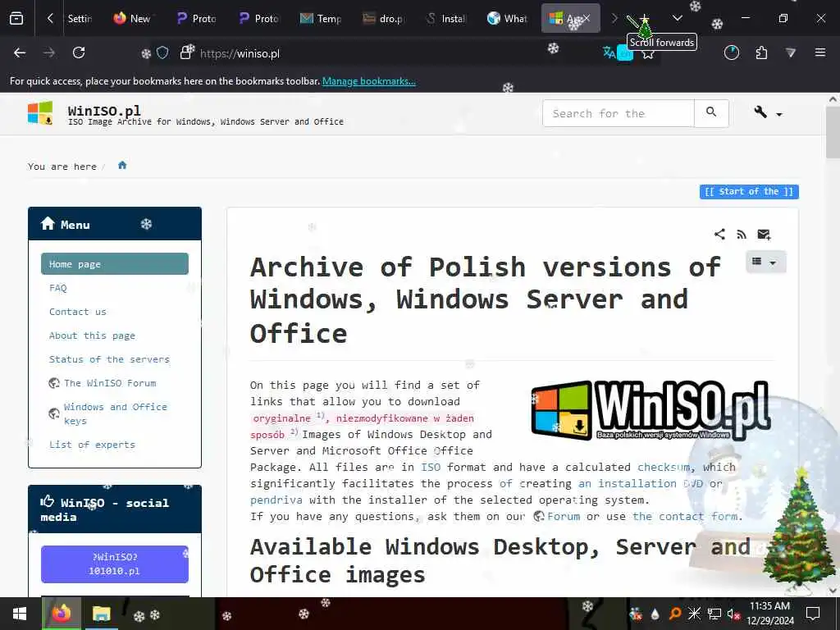Expand the table of contents dropdown
This screenshot has height=630, width=840.
coord(765,262)
